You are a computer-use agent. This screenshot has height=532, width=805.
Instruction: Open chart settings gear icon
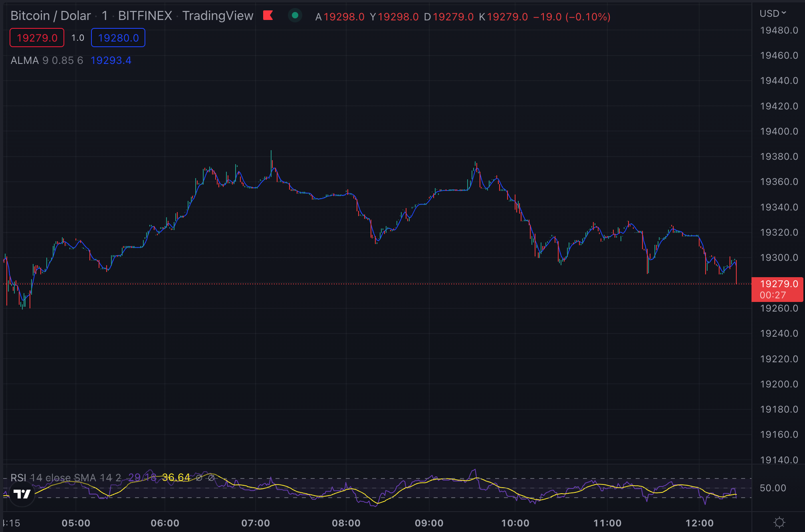tap(779, 522)
